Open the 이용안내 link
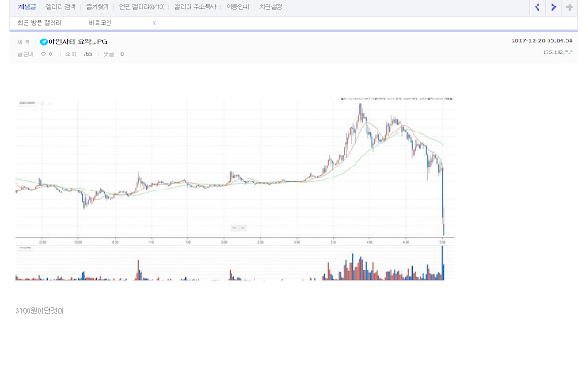This screenshot has height=368, width=588. point(237,6)
